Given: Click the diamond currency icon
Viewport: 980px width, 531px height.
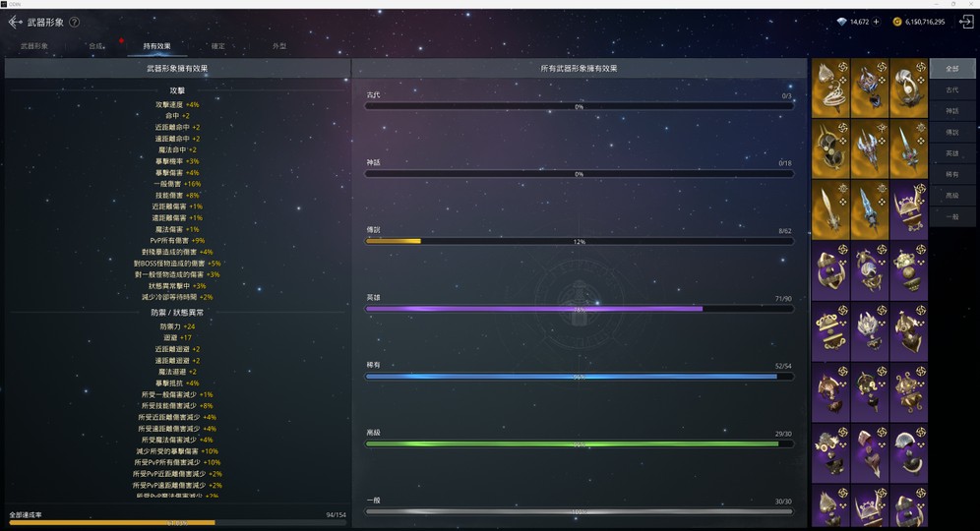Looking at the screenshot, I should (x=841, y=22).
